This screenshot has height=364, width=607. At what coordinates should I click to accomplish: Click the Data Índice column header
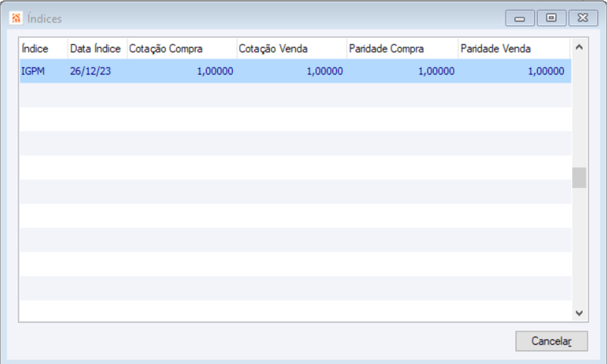click(97, 49)
